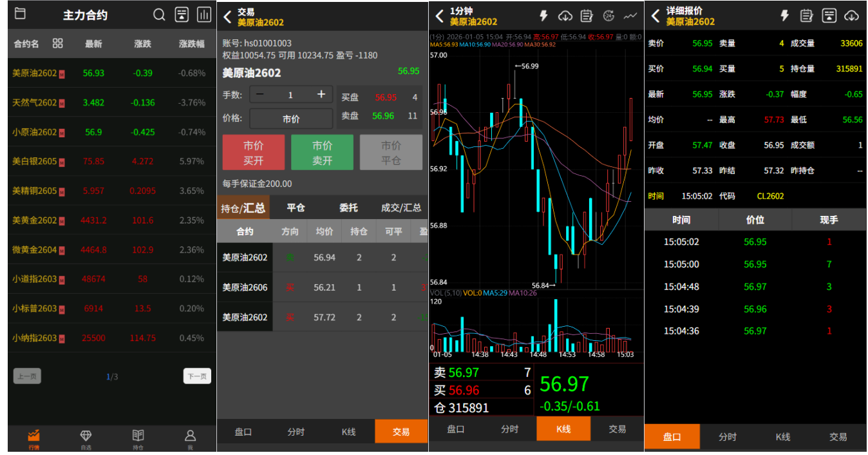868x455 pixels.
Task: Click the cloud download icon in 详细报价 header
Action: click(852, 14)
